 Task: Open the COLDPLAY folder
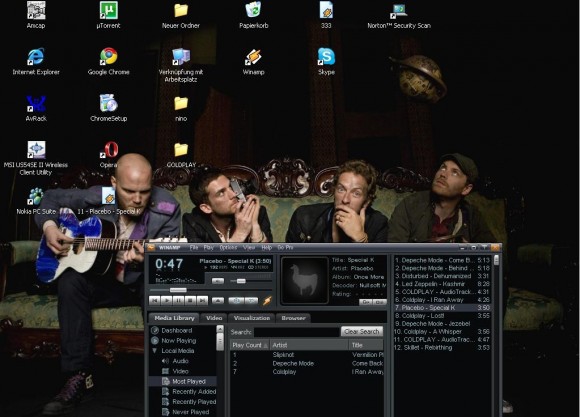(x=181, y=155)
